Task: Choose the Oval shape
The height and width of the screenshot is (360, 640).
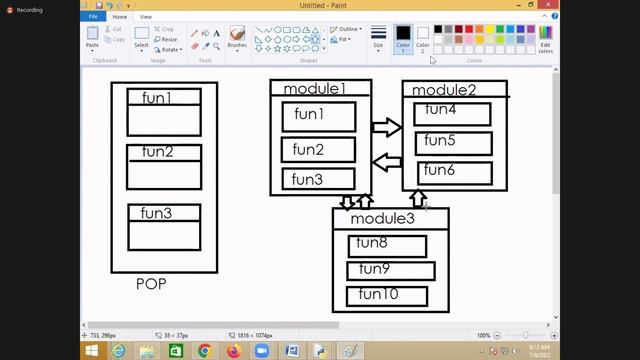Action: tap(278, 30)
